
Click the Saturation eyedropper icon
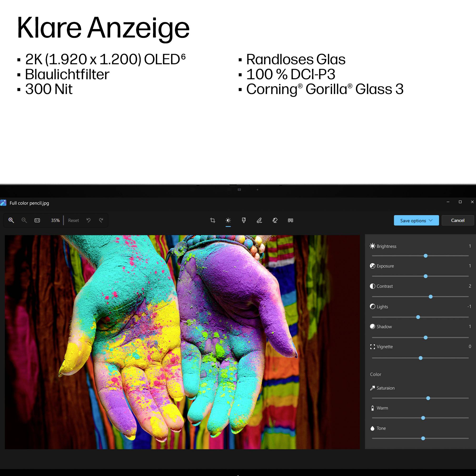372,388
